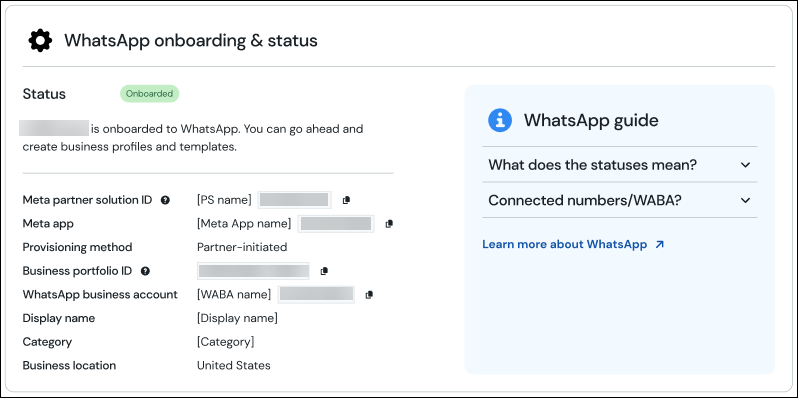798x398 pixels.
Task: Click the 'Status' label
Action: pyautogui.click(x=44, y=94)
